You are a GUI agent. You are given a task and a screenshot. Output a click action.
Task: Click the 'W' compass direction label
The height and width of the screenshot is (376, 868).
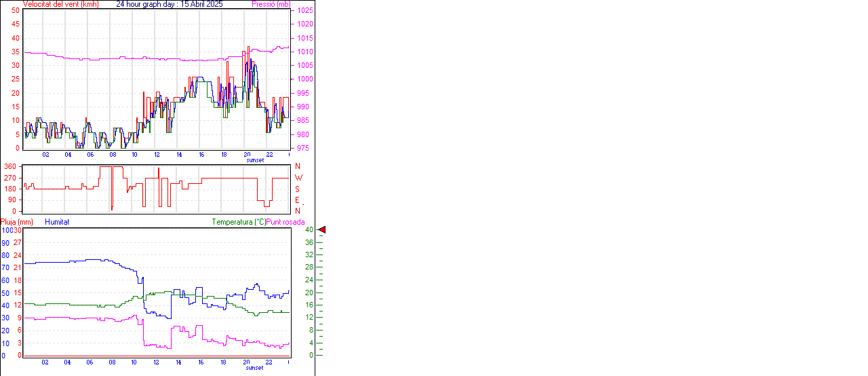coord(298,178)
